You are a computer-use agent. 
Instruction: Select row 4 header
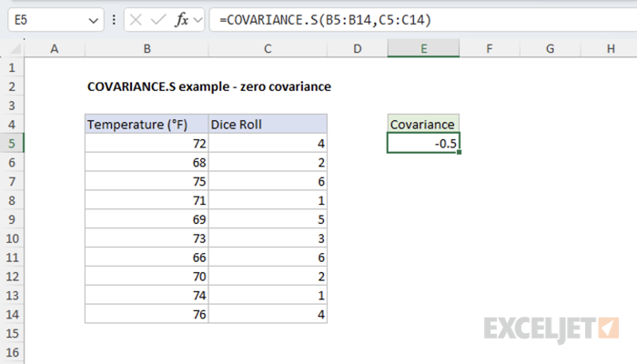(x=12, y=125)
